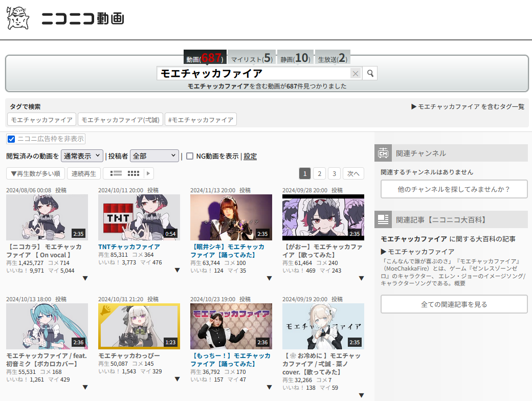Expand details arrow under 【がおー】 video

point(361,279)
